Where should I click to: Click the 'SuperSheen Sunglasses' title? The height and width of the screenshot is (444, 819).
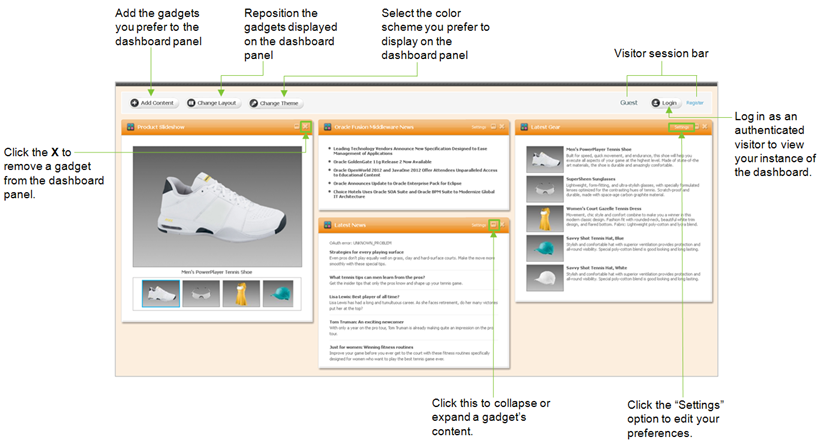(x=591, y=179)
